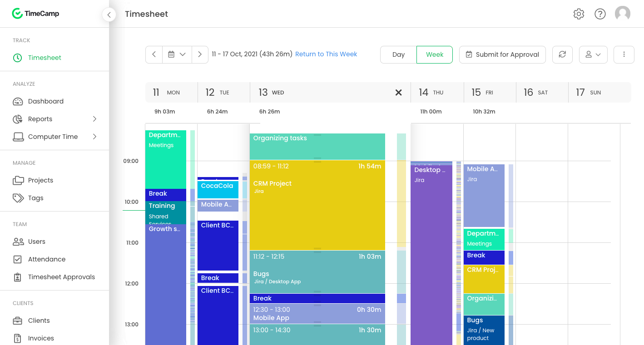Screen dimensions: 644x345
Task: Open help using the question mark icon
Action: [600, 14]
